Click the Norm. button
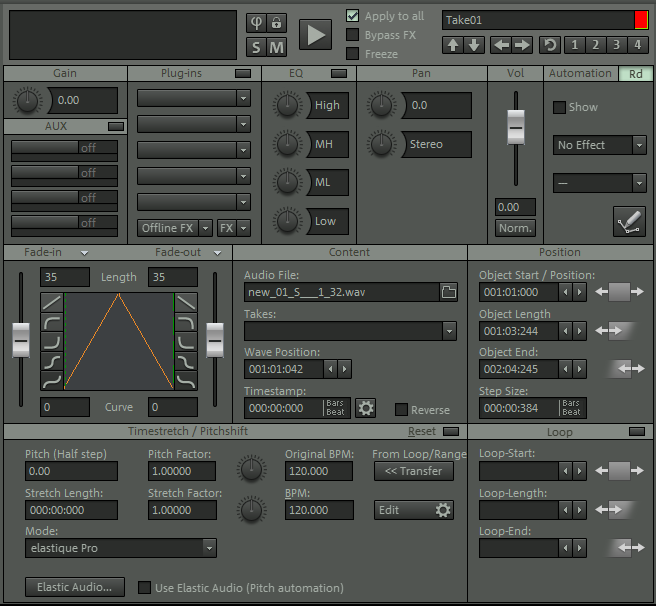This screenshot has width=656, height=606. (x=515, y=228)
